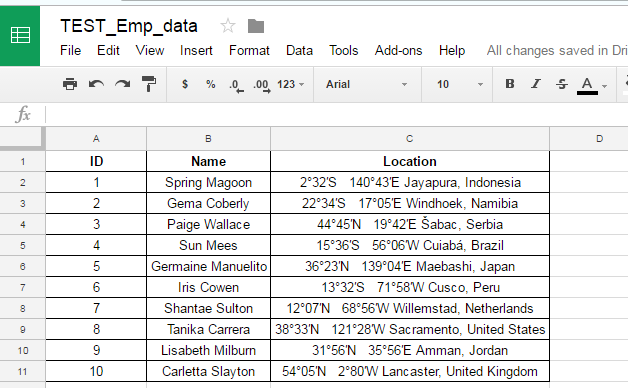Select cell 'Iris Cowen'
This screenshot has height=388, width=628.
[x=208, y=287]
